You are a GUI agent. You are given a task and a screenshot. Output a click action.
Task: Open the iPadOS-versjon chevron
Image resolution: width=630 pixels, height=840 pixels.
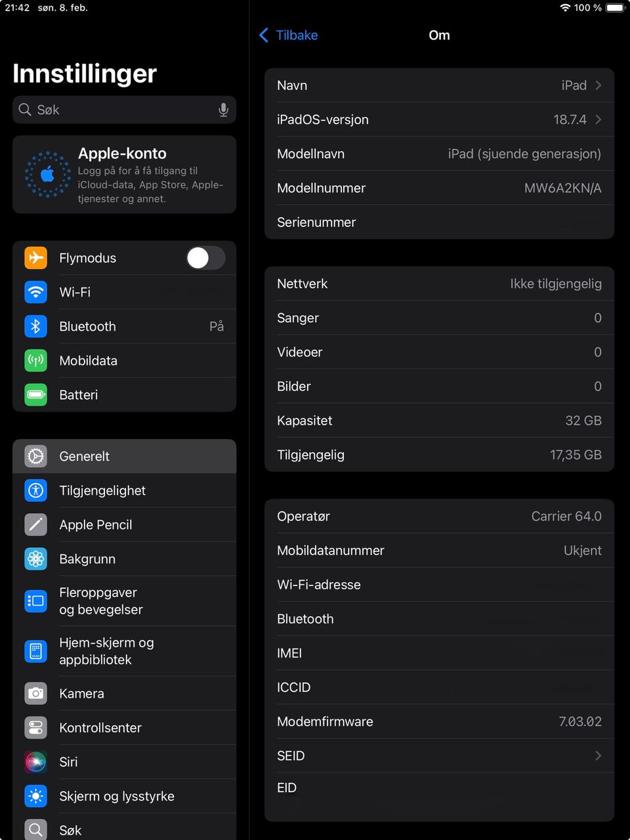598,119
